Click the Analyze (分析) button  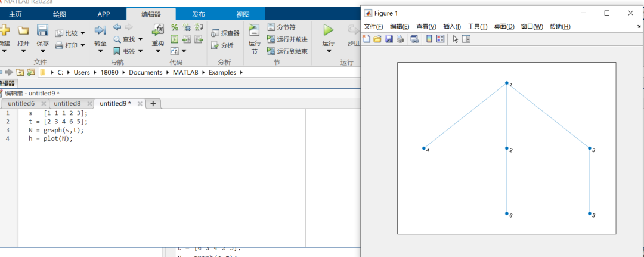pyautogui.click(x=222, y=45)
